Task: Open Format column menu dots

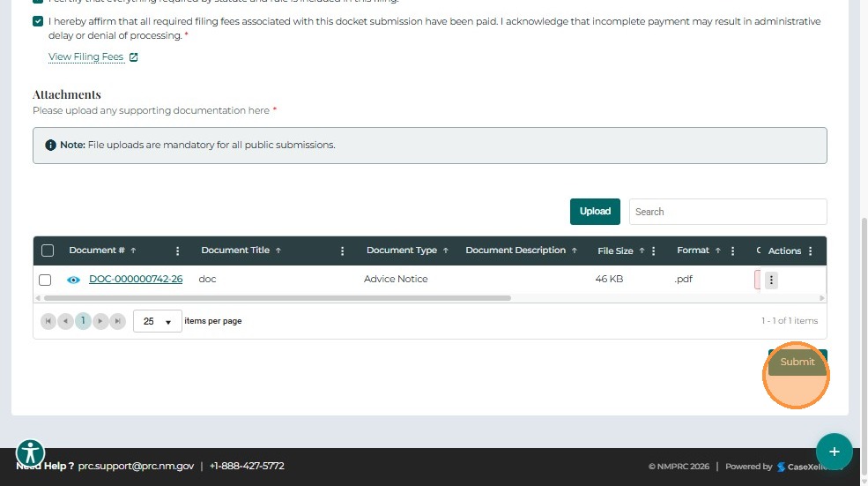Action: coord(732,251)
